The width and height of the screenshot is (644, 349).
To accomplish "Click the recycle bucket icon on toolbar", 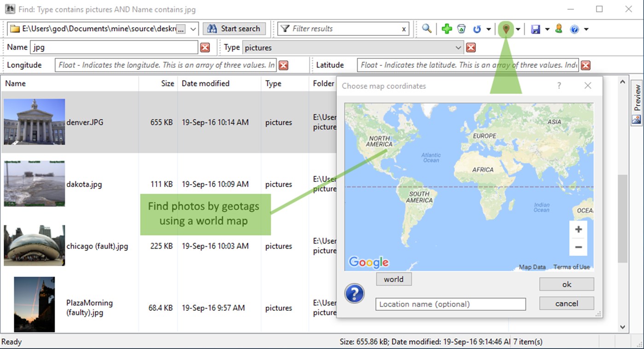I will click(461, 29).
